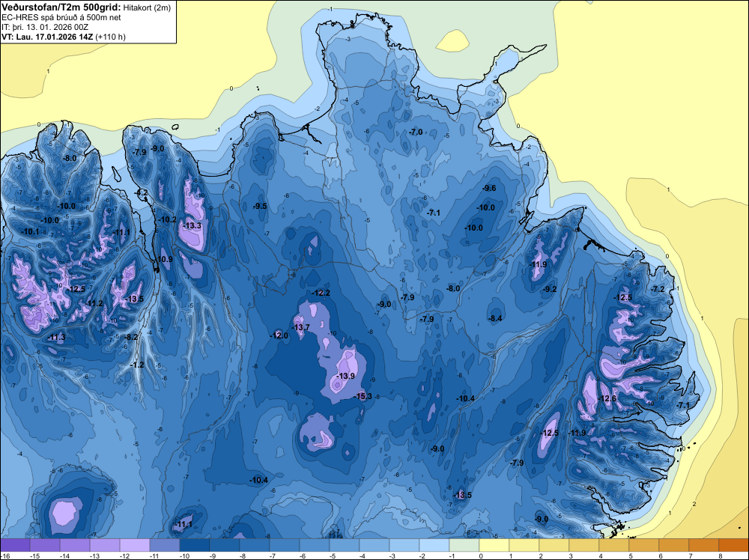The image size is (749, 560).
Task: Click the -12.6 temperature value
Action: tap(607, 398)
